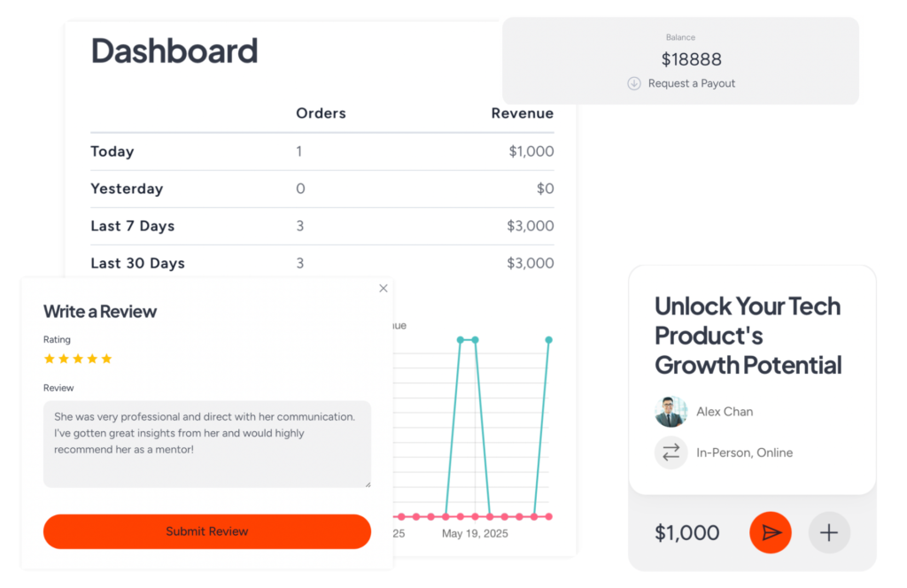This screenshot has width=907, height=588.
Task: Click the orange send arrow icon
Action: pyautogui.click(x=771, y=532)
